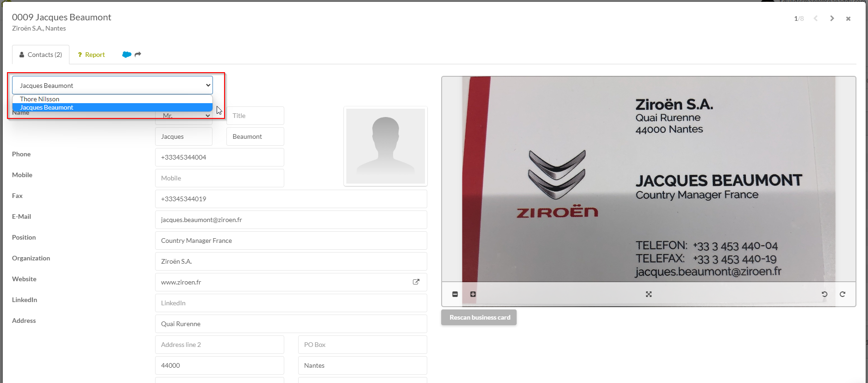Click the city field Nantes
Viewport: 868px width, 383px height.
coord(362,365)
